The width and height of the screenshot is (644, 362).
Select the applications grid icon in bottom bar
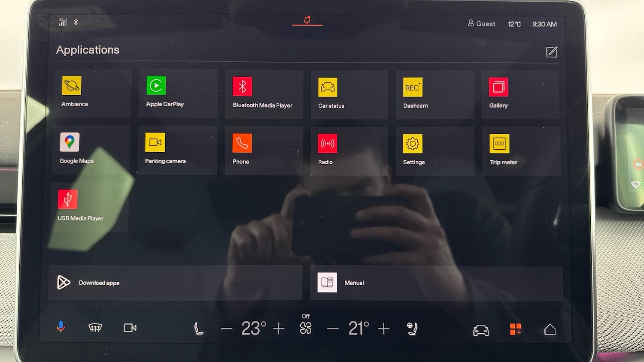tap(515, 329)
